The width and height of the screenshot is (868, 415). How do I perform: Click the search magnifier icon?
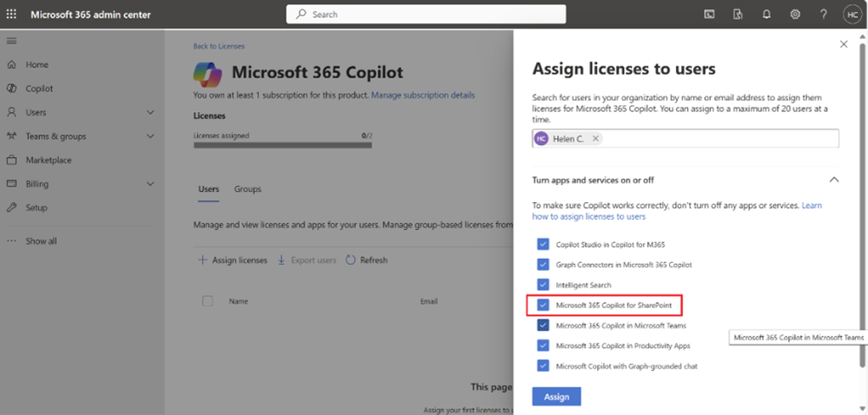point(301,15)
